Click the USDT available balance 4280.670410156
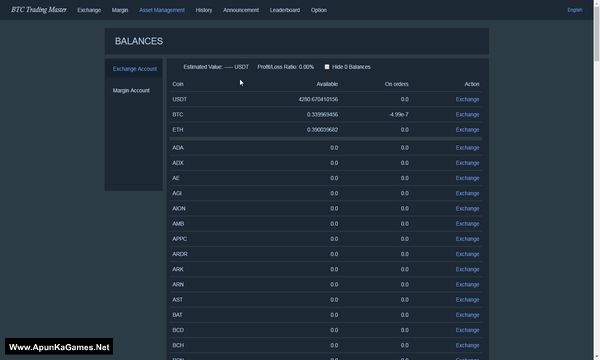The width and height of the screenshot is (600, 360). pos(318,99)
